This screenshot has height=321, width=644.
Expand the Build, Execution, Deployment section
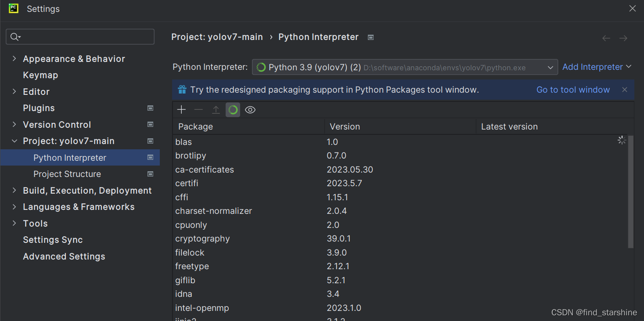pos(14,190)
